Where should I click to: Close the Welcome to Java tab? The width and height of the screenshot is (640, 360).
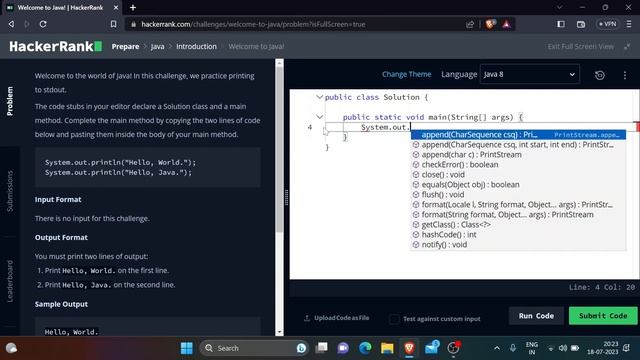click(116, 7)
